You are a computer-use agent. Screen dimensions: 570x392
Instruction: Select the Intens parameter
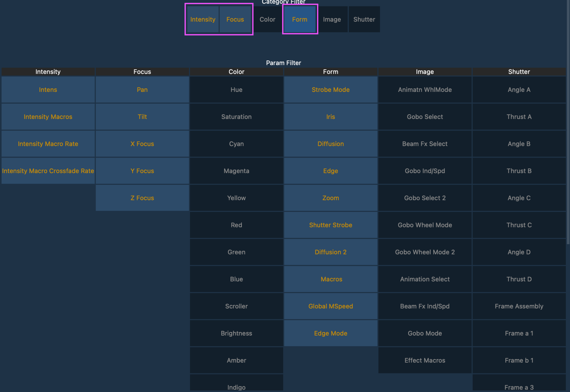[48, 90]
